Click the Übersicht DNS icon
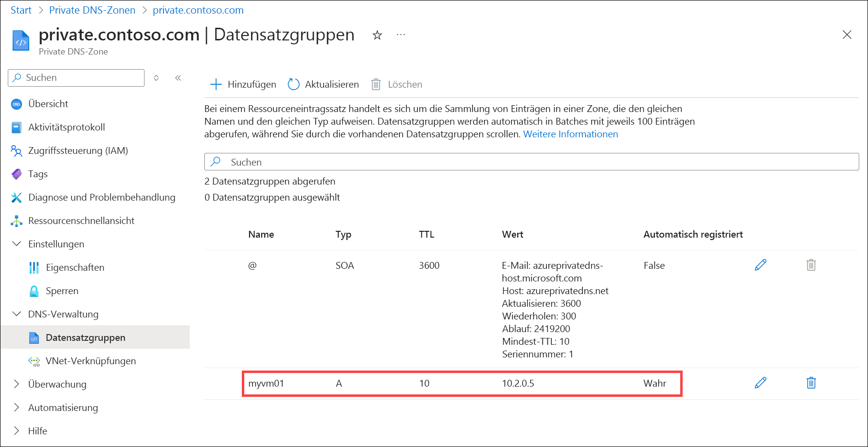This screenshot has width=868, height=447. [x=17, y=104]
